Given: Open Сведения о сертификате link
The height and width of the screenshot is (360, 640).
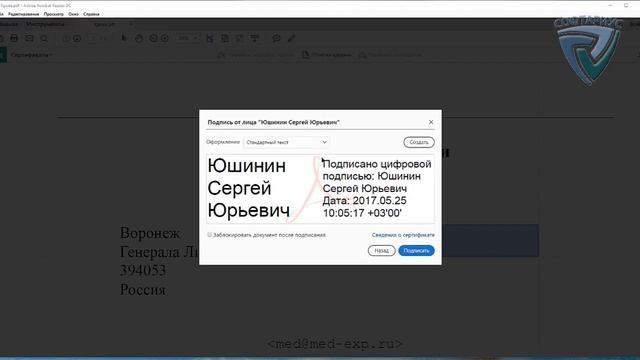Looking at the screenshot, I should coord(403,235).
